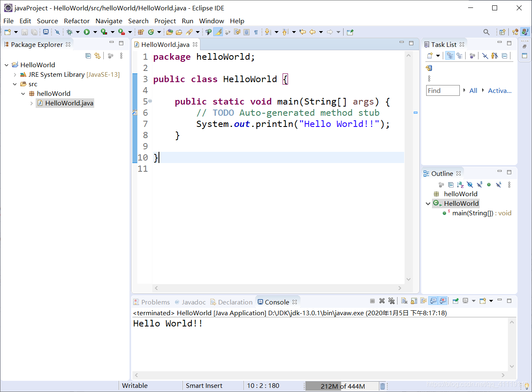Image resolution: width=532 pixels, height=392 pixels.
Task: Toggle Show Whitespace Characters pilcrow icon
Action: [256, 32]
